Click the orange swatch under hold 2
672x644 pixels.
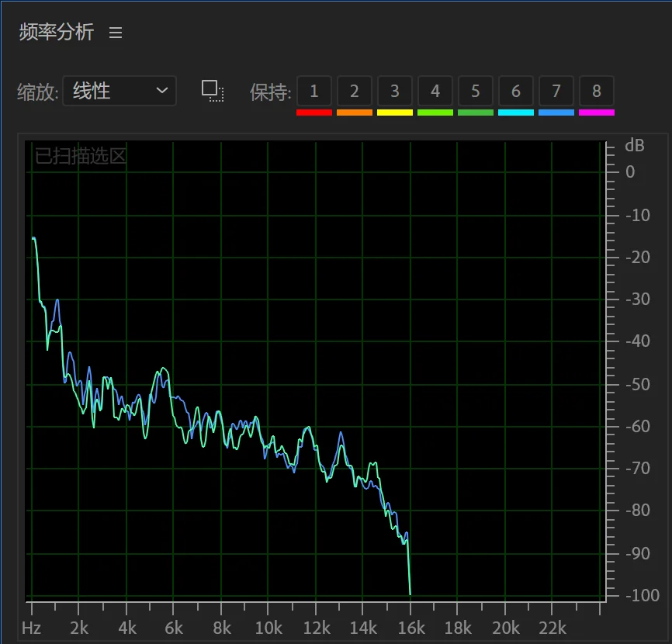point(355,113)
